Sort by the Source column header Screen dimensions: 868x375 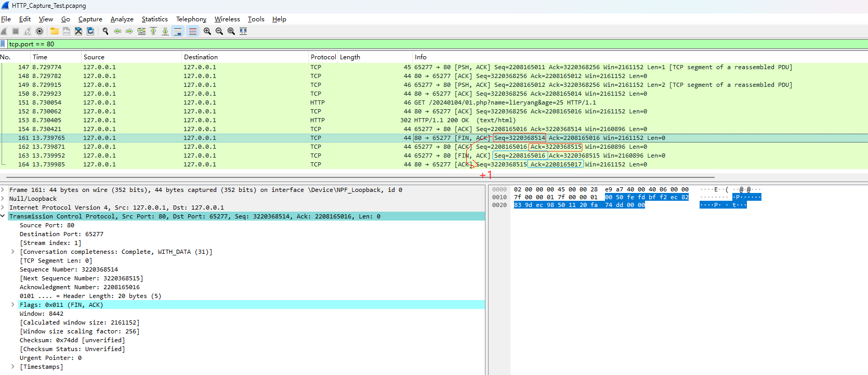point(131,57)
